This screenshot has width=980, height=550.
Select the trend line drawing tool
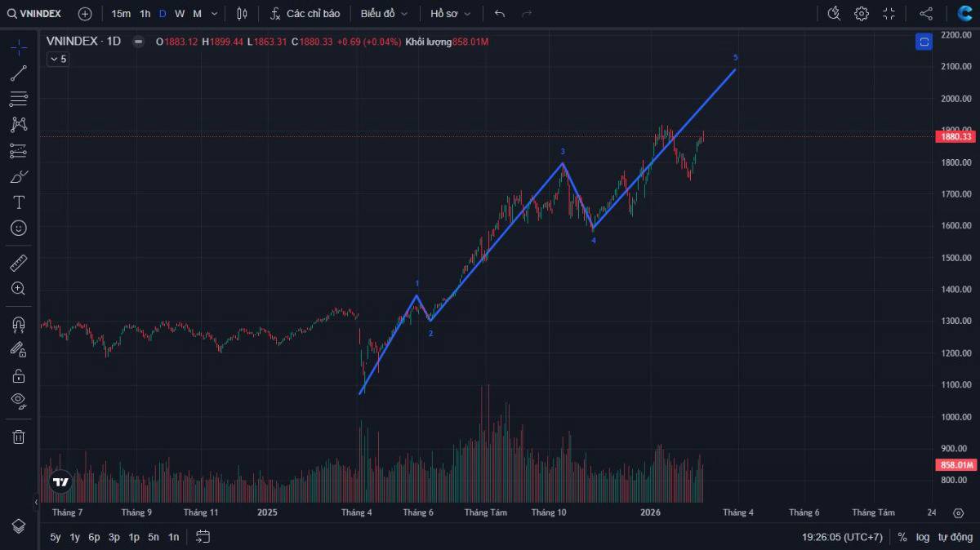[18, 73]
